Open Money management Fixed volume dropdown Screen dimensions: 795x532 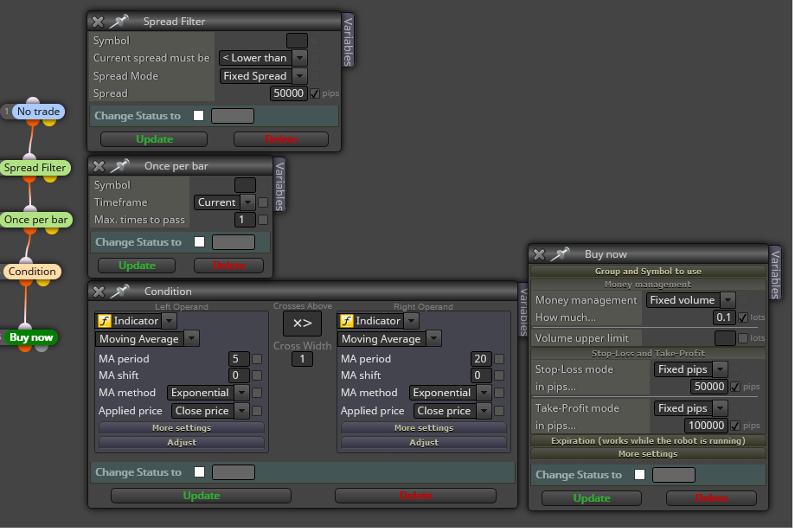pyautogui.click(x=690, y=301)
